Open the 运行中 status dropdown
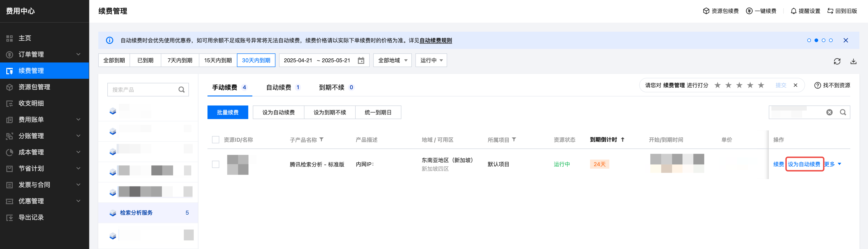Image resolution: width=868 pixels, height=249 pixels. [x=431, y=61]
